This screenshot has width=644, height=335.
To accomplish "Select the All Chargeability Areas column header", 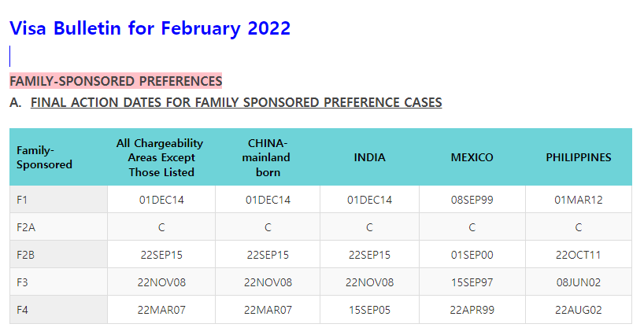I will coord(160,157).
